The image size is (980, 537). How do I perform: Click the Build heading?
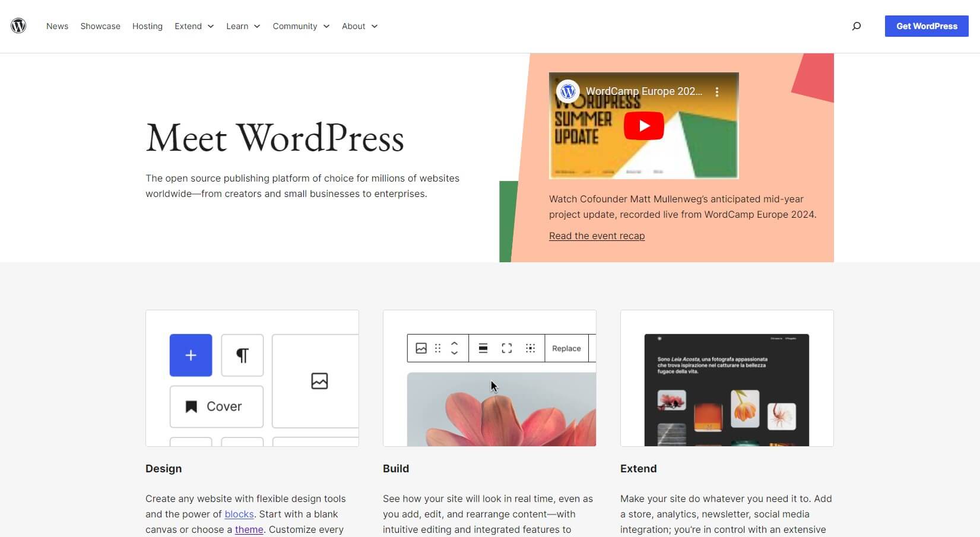(396, 468)
